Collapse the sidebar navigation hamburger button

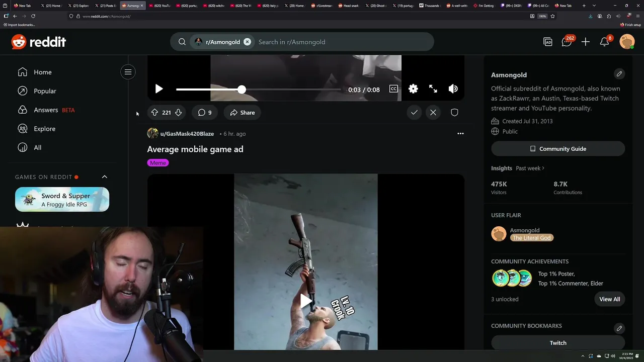click(128, 72)
